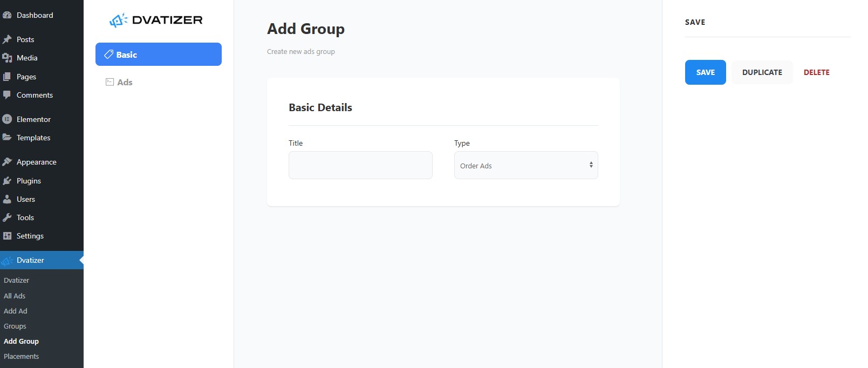Click the Appearance paintbrush icon
The width and height of the screenshot is (868, 368).
[7, 162]
